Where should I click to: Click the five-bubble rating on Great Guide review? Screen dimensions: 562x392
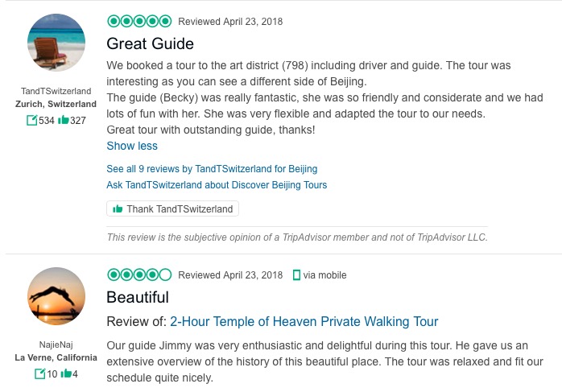[139, 21]
